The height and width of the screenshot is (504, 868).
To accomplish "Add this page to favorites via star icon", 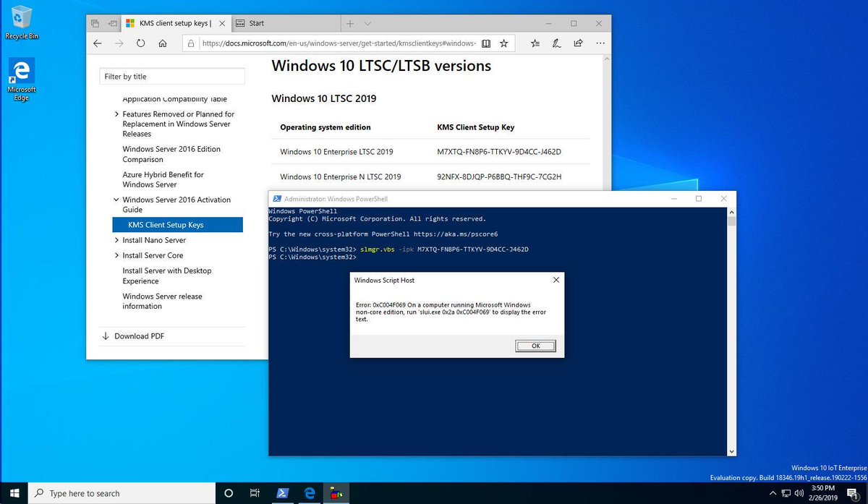I will pos(504,43).
